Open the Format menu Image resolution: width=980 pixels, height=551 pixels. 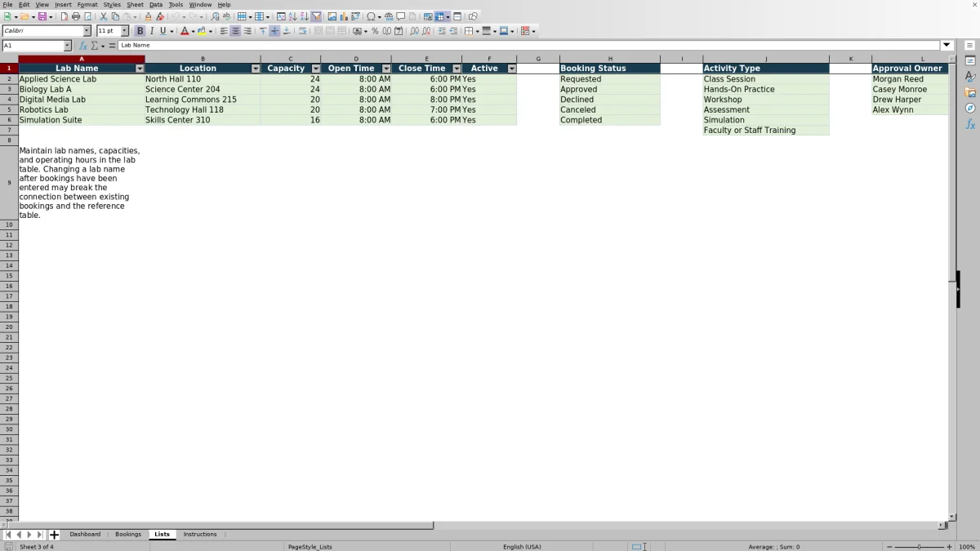pyautogui.click(x=87, y=4)
